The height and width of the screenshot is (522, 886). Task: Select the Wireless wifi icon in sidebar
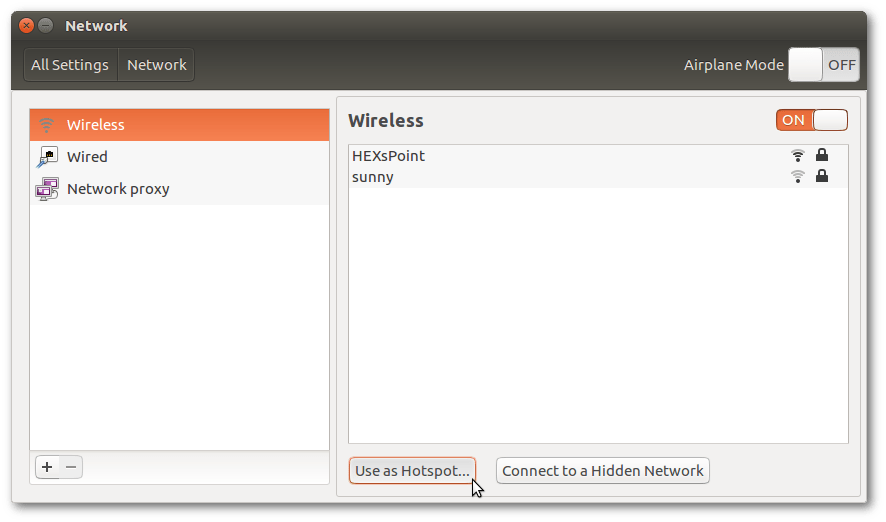46,125
